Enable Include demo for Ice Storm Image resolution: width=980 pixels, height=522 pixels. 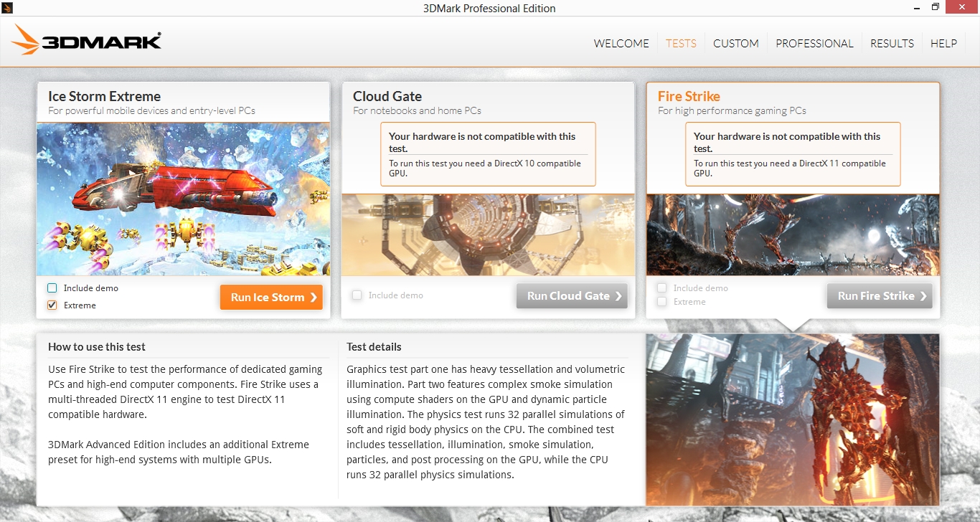click(52, 288)
